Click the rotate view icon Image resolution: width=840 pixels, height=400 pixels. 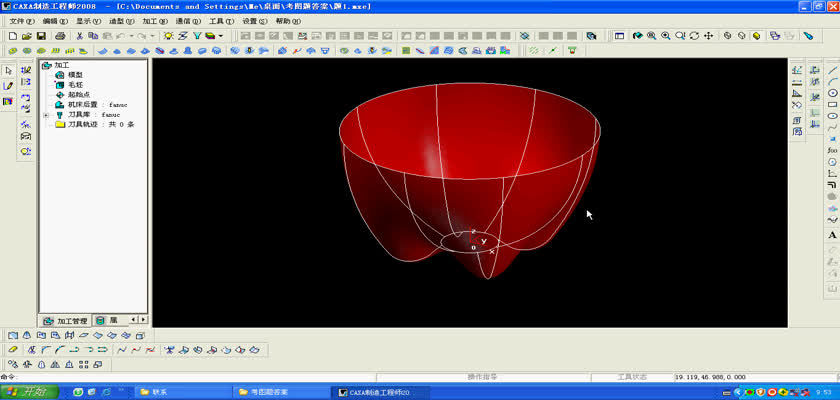[x=694, y=36]
